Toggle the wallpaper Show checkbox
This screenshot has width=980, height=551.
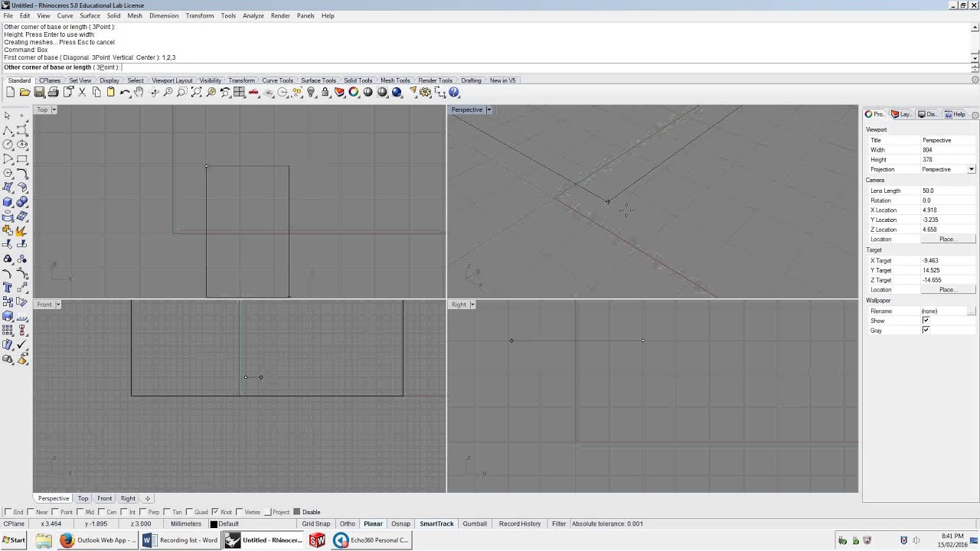(x=926, y=321)
